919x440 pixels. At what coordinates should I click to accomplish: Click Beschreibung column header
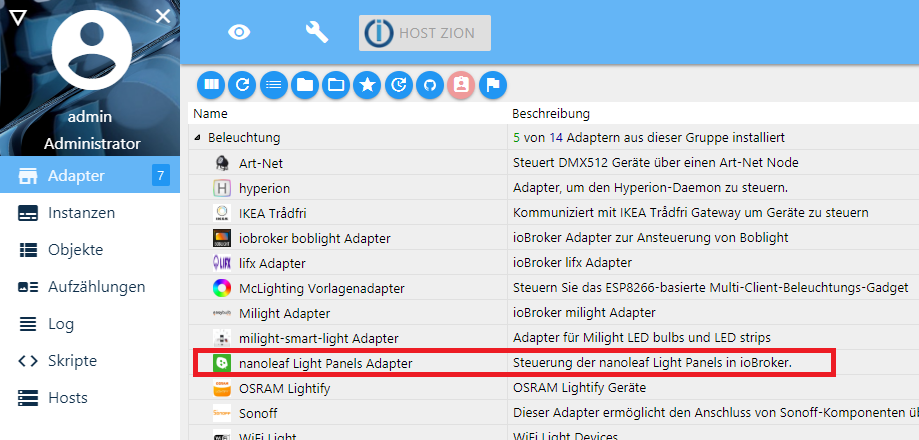point(551,113)
